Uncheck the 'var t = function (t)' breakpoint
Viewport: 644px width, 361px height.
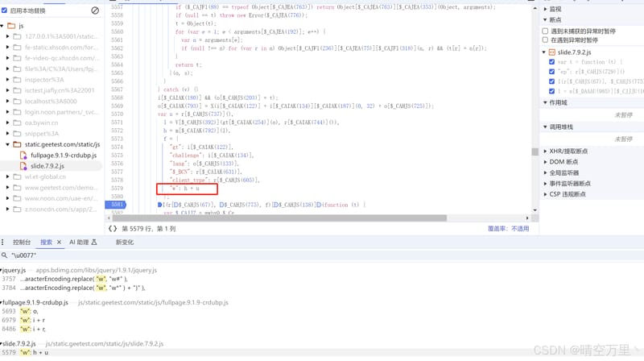click(x=551, y=62)
